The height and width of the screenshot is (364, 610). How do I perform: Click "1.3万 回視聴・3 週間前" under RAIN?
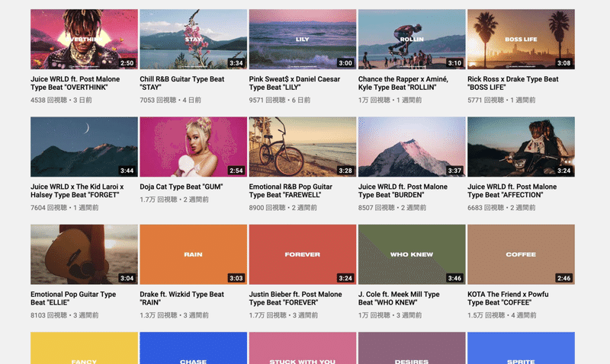175,315
